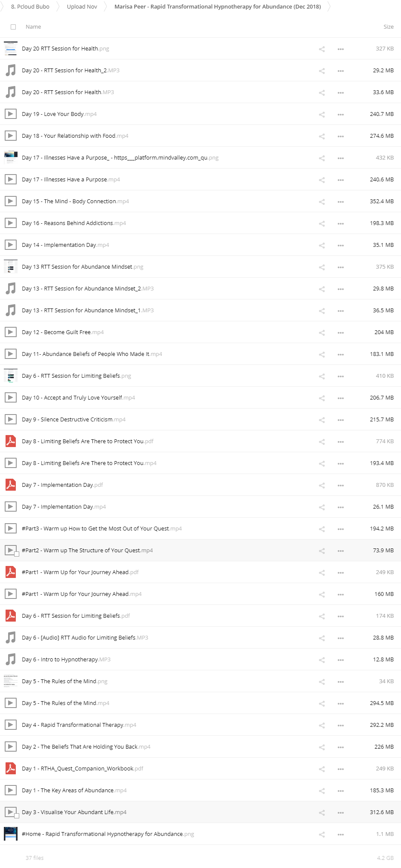Toggle the select-all checkbox next to Name
The width and height of the screenshot is (401, 868).
[x=13, y=27]
